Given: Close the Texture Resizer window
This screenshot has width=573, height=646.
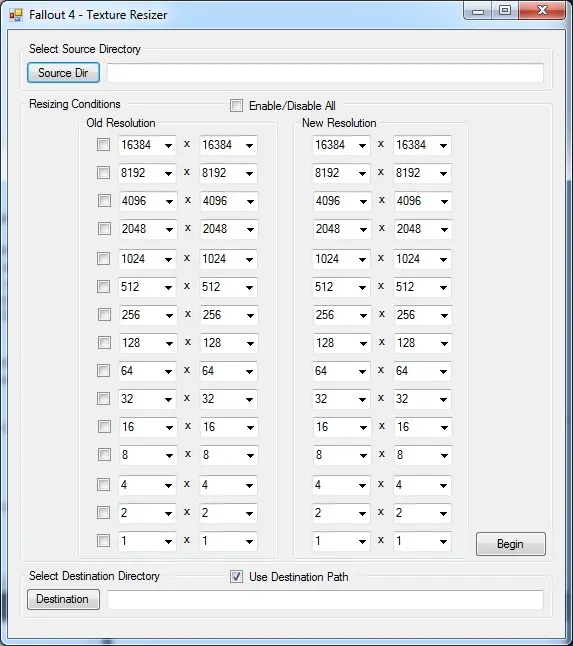Looking at the screenshot, I should pyautogui.click(x=542, y=11).
